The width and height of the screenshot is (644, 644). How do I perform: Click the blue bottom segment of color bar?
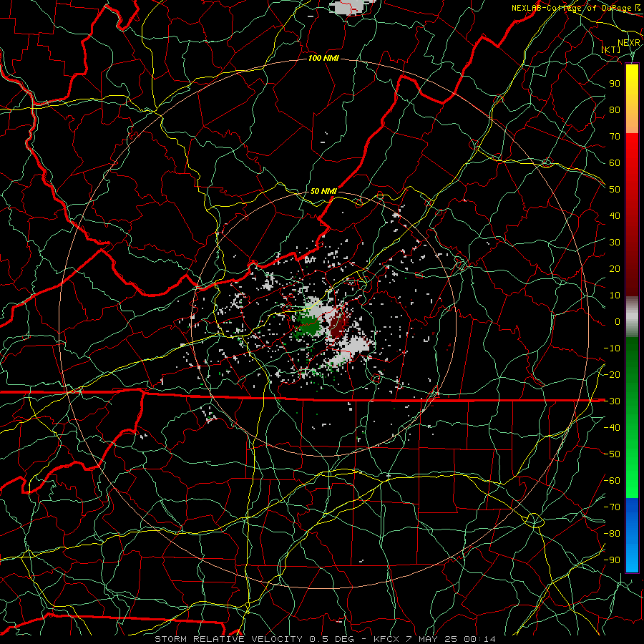[632, 535]
